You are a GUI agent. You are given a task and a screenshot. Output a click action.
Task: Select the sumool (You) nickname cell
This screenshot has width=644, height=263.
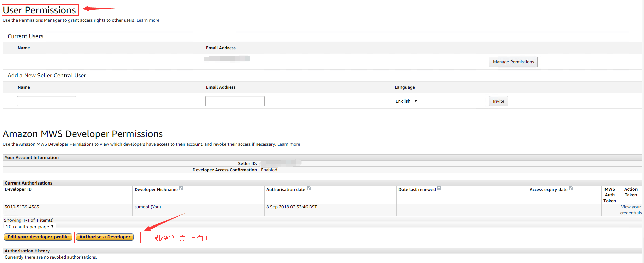[199, 210]
